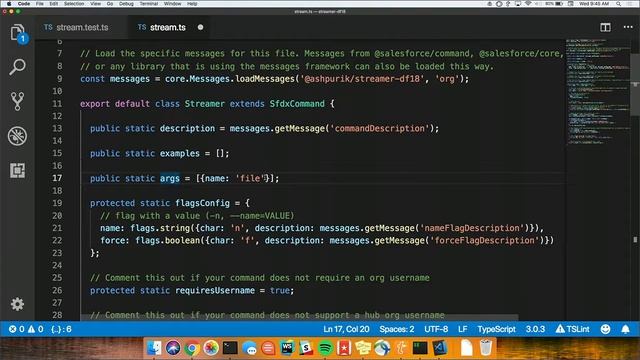Click the unsaved dot on stream.ts tab
Screen dimensions: 640x360
pos(200,27)
